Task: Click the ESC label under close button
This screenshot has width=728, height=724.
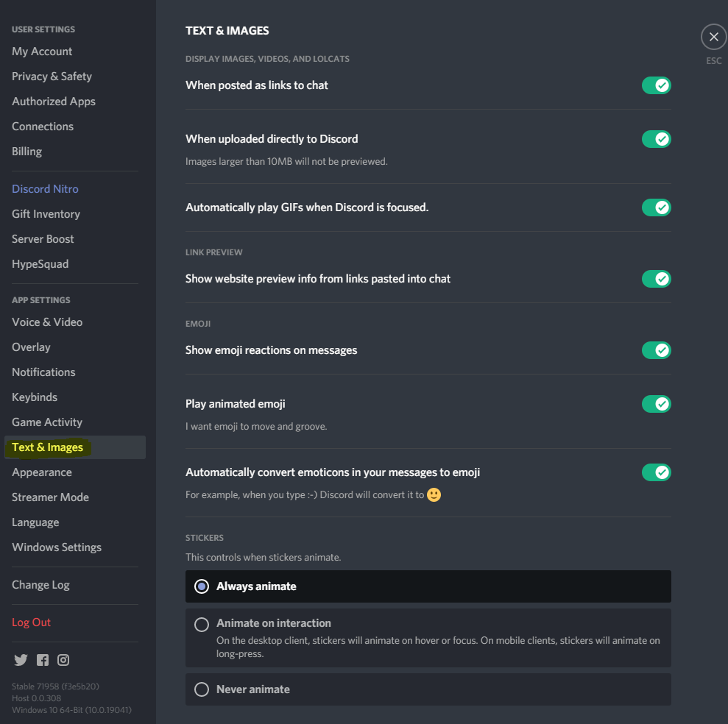Action: [x=713, y=61]
